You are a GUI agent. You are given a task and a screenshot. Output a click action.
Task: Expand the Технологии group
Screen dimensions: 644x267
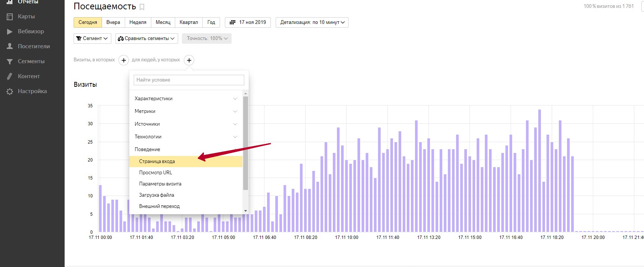coord(186,137)
